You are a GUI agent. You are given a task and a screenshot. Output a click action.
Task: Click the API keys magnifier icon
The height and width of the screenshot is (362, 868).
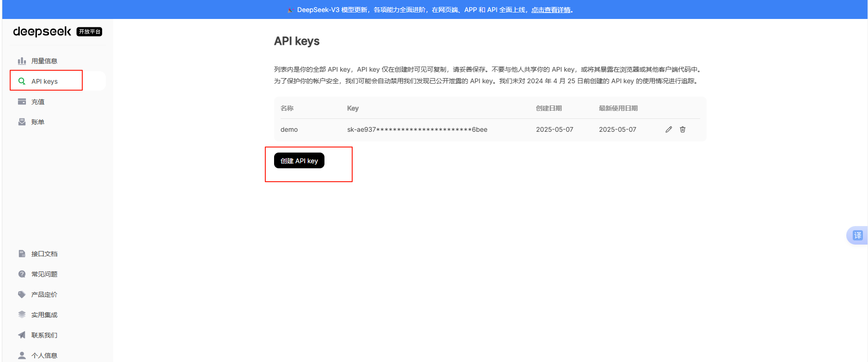tap(22, 81)
